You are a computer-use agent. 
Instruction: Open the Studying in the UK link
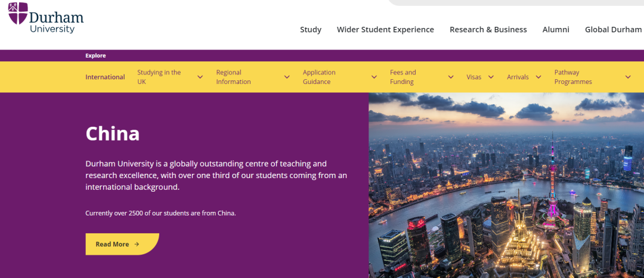click(x=159, y=77)
